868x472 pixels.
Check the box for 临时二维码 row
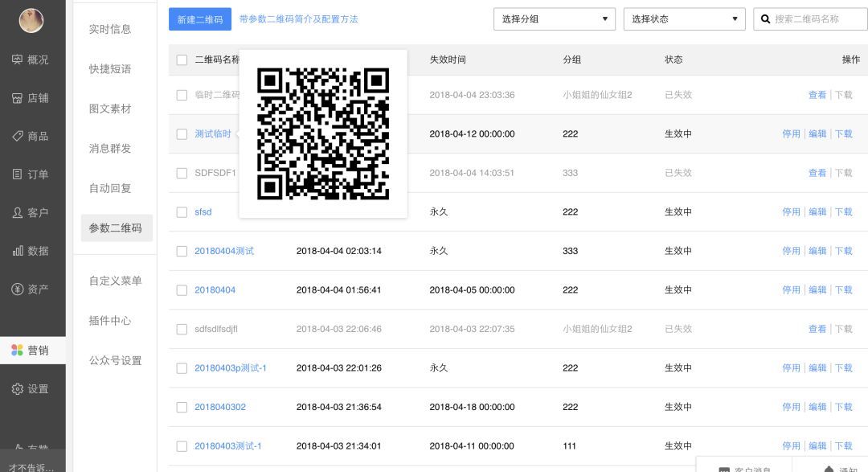click(182, 96)
